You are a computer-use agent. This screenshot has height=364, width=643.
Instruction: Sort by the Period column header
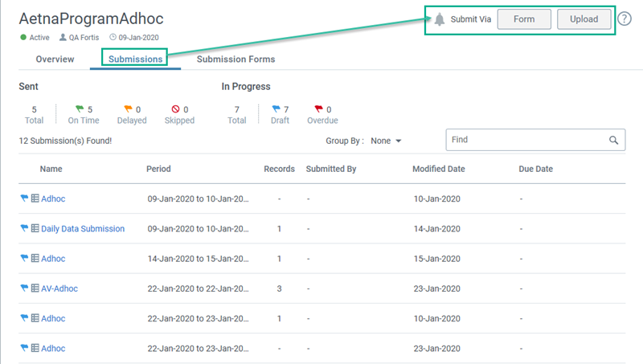tap(158, 169)
